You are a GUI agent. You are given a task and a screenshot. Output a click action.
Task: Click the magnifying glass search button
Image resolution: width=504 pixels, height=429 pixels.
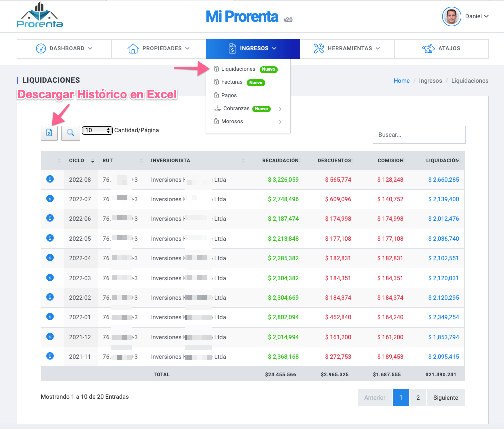pyautogui.click(x=71, y=133)
